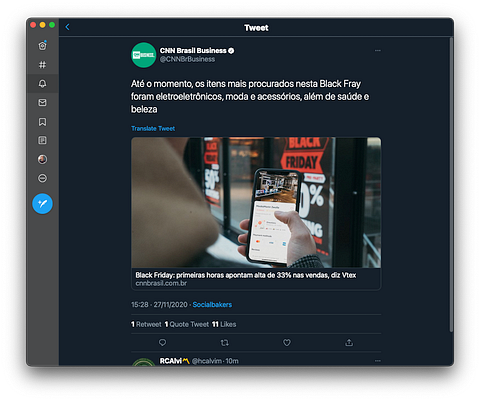
Task: Go back using the blue chevron arrow
Action: (x=67, y=27)
